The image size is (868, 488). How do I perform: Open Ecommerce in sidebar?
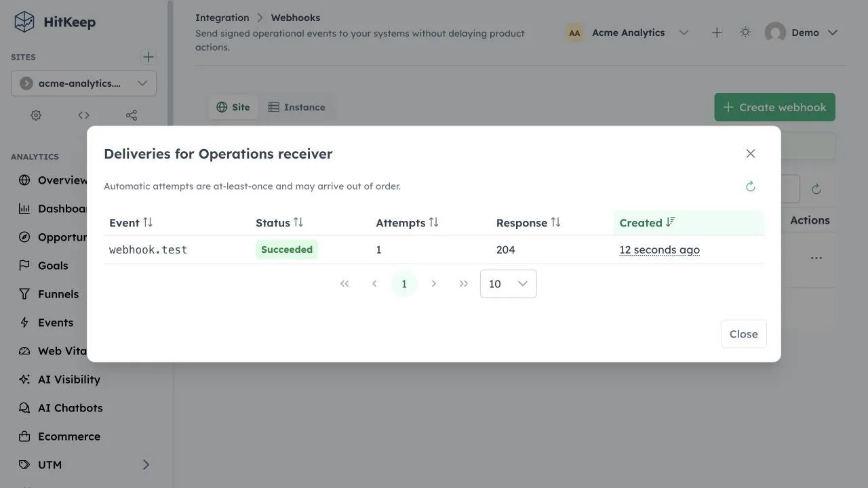[69, 436]
